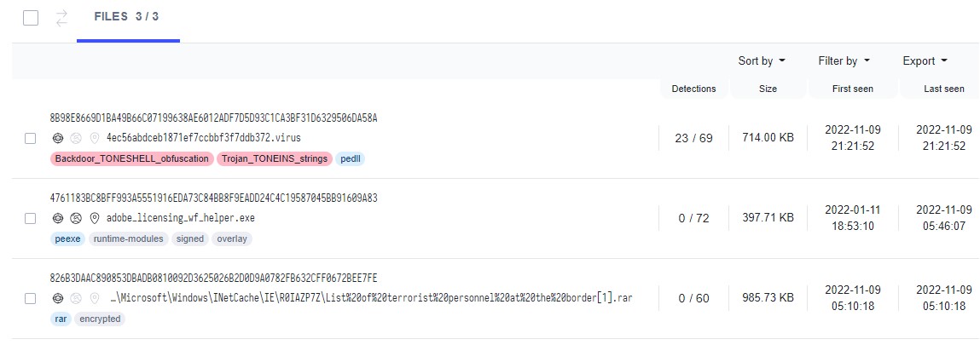The image size is (980, 362).
Task: Select the checkbox for the .virus file row
Action: coord(31,138)
